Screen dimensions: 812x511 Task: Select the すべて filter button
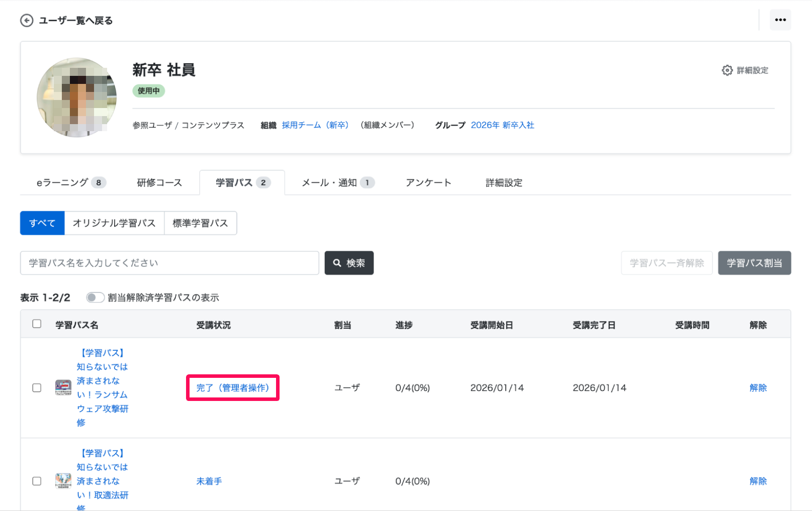click(x=42, y=223)
